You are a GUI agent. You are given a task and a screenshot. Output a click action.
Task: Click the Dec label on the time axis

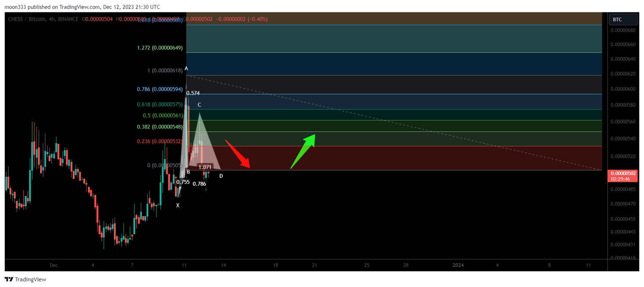click(x=54, y=265)
